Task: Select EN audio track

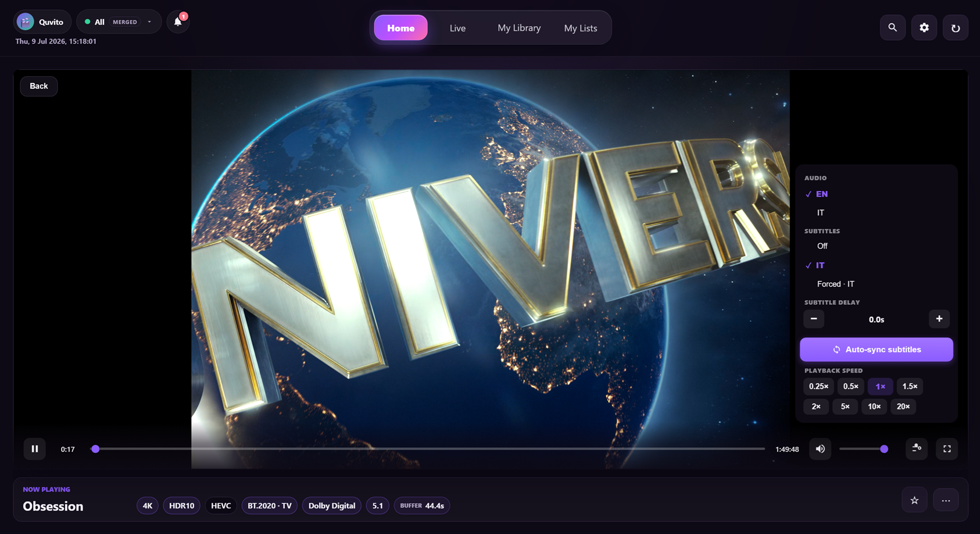Action: point(877,194)
